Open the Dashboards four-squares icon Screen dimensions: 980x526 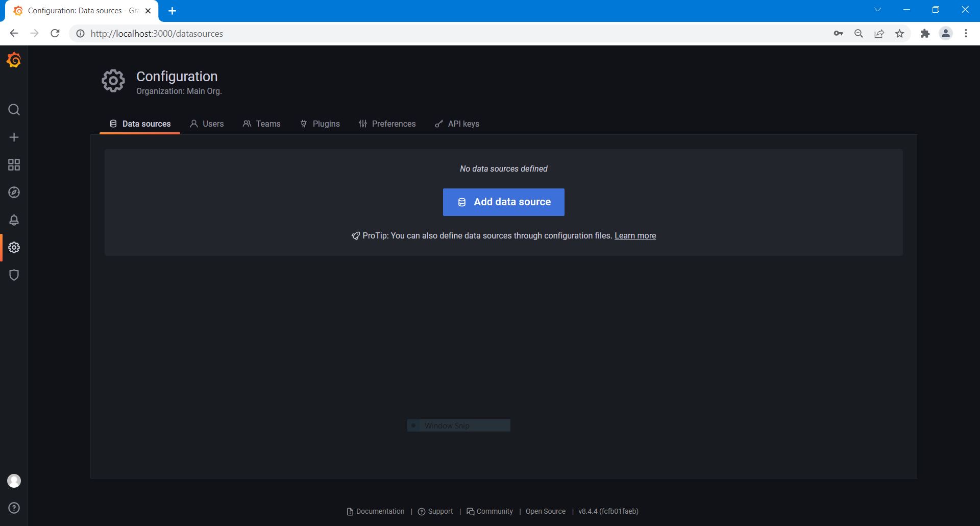coord(14,165)
